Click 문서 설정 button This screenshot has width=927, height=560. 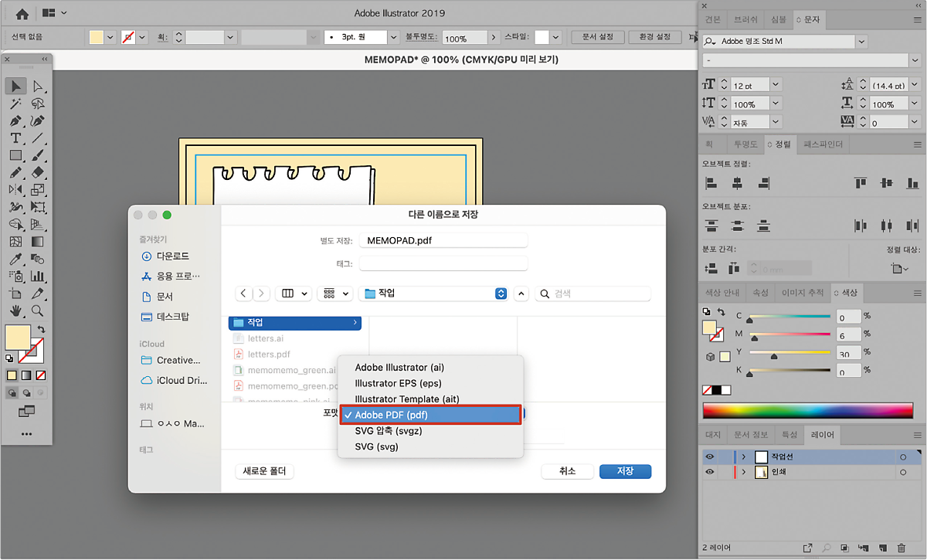click(x=597, y=37)
